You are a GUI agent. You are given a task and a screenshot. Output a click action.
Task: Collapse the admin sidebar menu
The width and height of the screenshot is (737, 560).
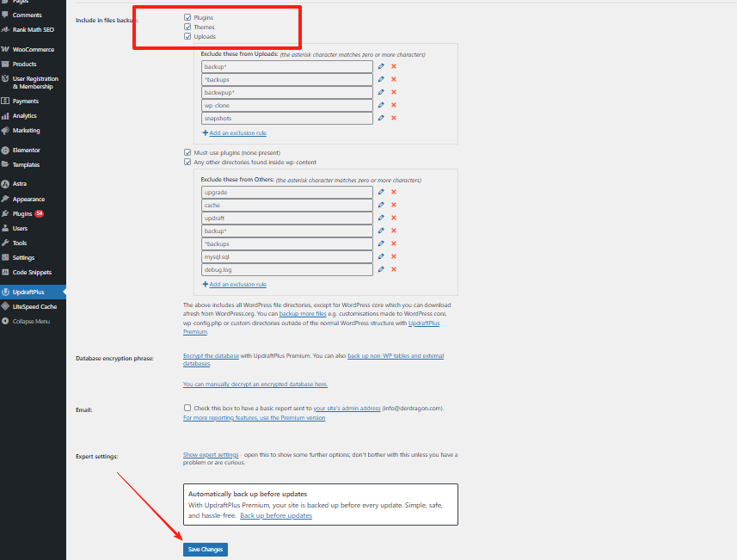pyautogui.click(x=33, y=321)
